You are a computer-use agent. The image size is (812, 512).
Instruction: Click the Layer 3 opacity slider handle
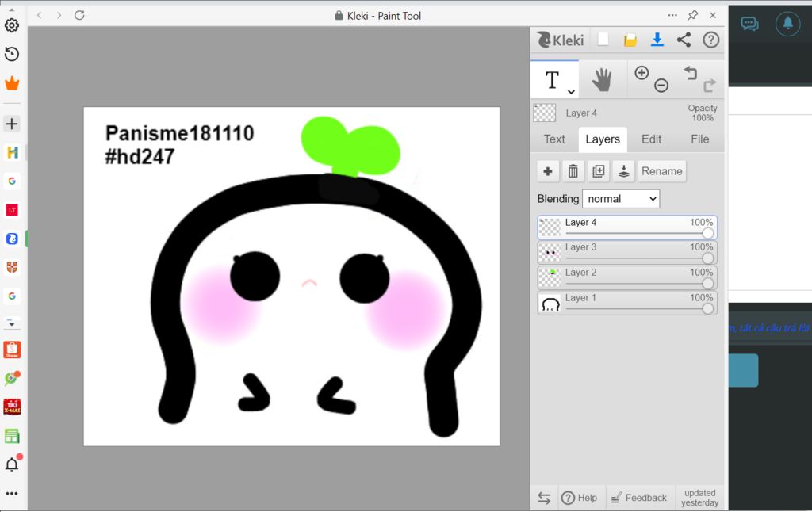[708, 258]
